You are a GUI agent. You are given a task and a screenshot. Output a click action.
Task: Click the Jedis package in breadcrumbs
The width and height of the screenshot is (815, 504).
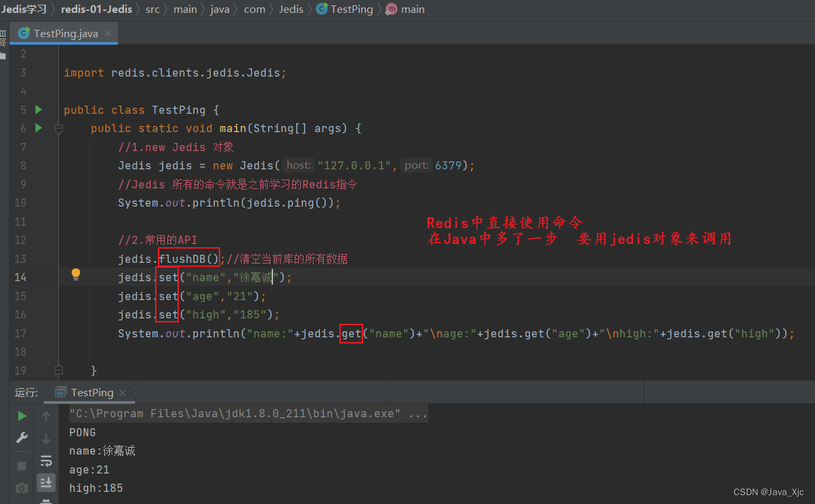tap(291, 9)
